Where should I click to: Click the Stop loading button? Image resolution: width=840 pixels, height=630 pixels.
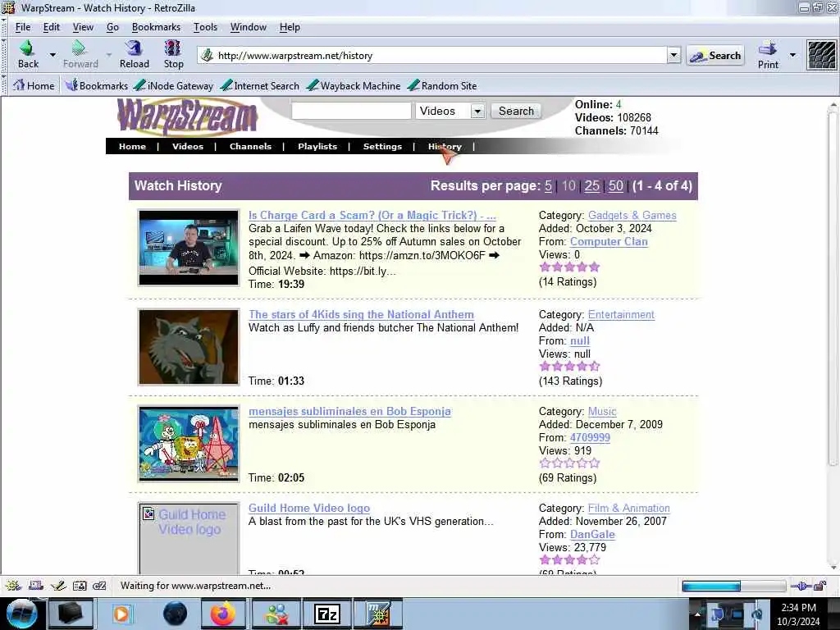click(173, 55)
